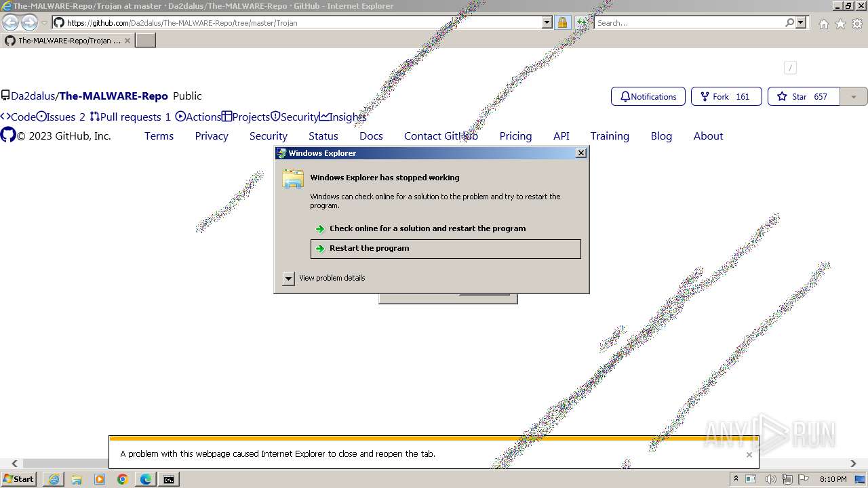Click the Action Center flag tray icon
The image size is (868, 488).
pyautogui.click(x=804, y=479)
